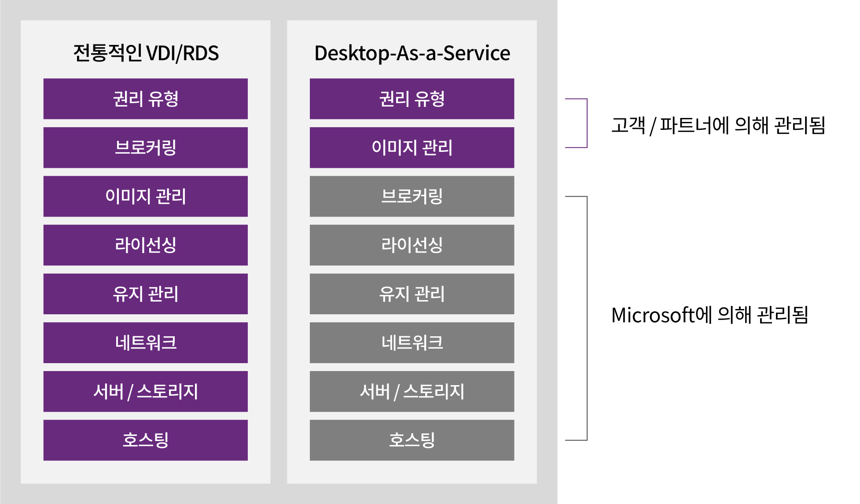Select purple 이미지 관리 box under Desktop-As-a-Service

tap(412, 147)
